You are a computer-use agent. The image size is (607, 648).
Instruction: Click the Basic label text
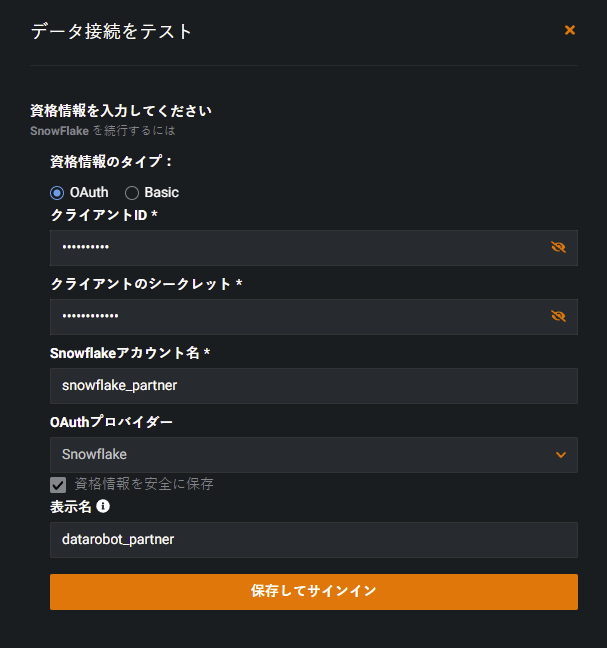coord(161,192)
